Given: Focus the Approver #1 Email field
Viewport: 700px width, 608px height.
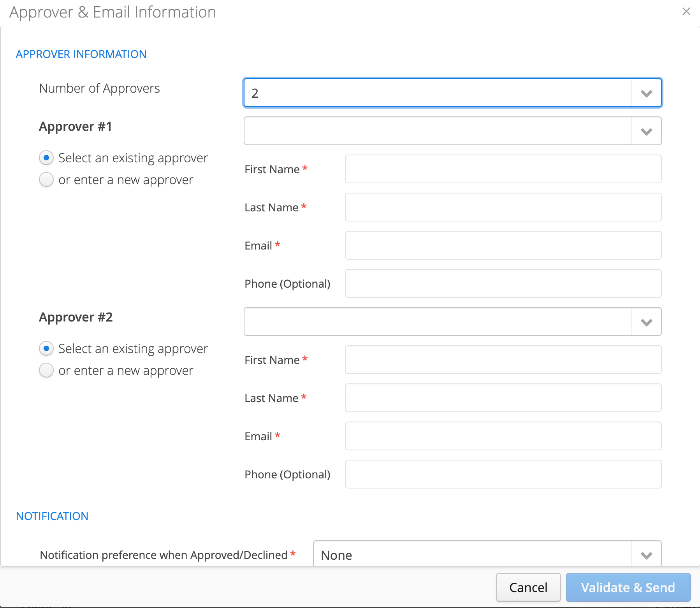Looking at the screenshot, I should [x=503, y=246].
